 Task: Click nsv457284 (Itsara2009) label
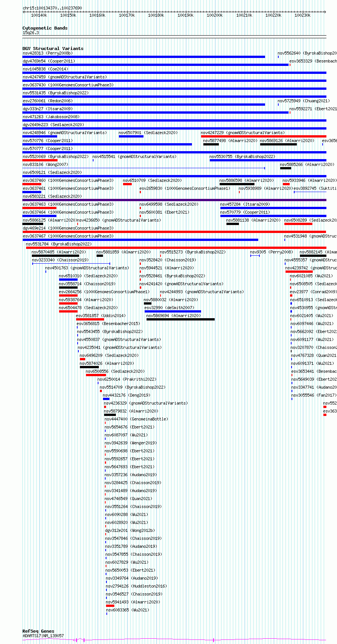(245, 205)
